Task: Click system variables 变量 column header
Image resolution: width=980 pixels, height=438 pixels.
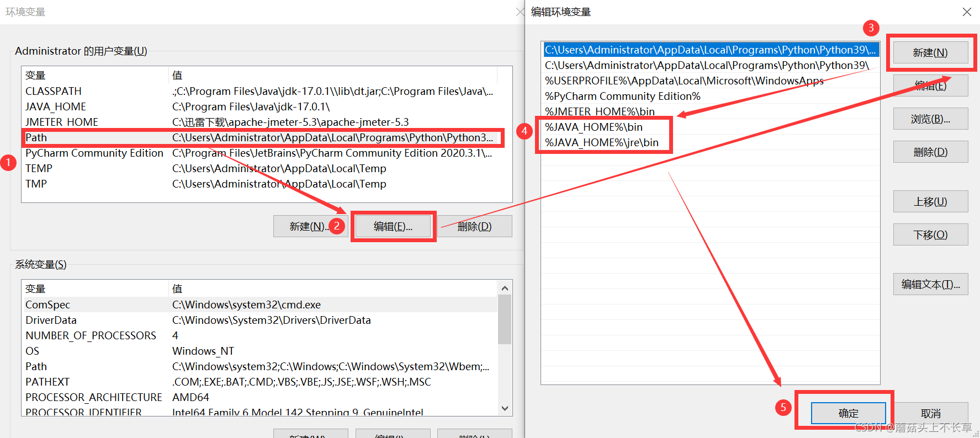Action: click(95, 289)
